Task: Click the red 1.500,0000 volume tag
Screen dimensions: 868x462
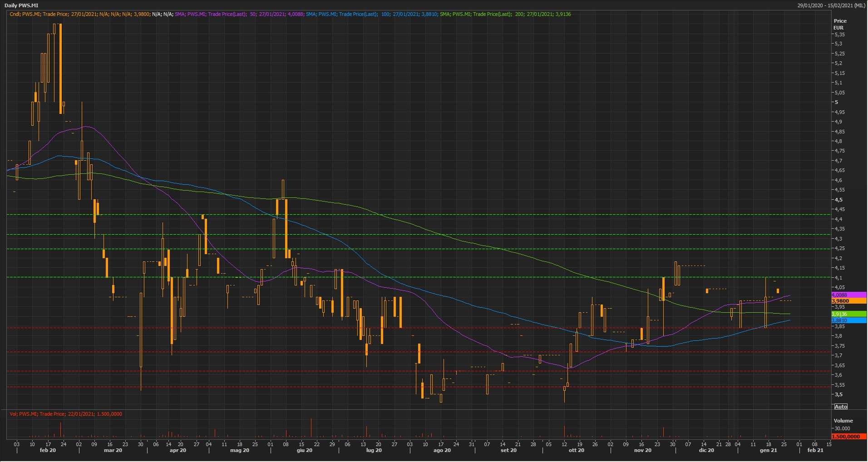Action: (848, 437)
